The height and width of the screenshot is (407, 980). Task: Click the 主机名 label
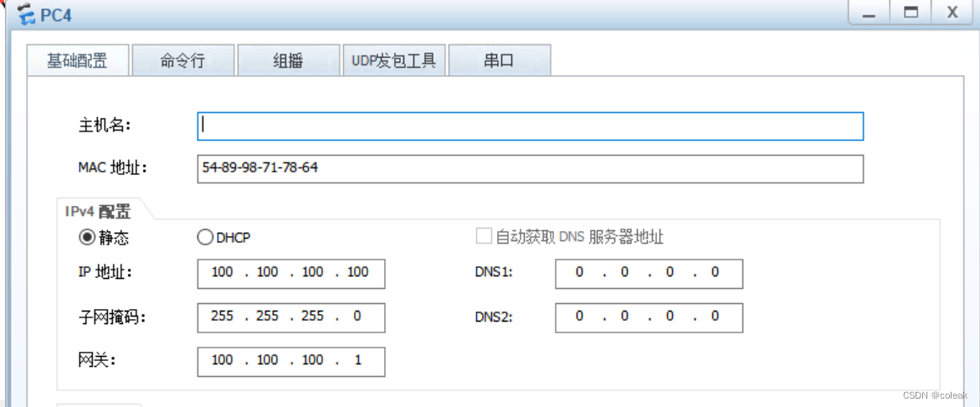tap(104, 126)
